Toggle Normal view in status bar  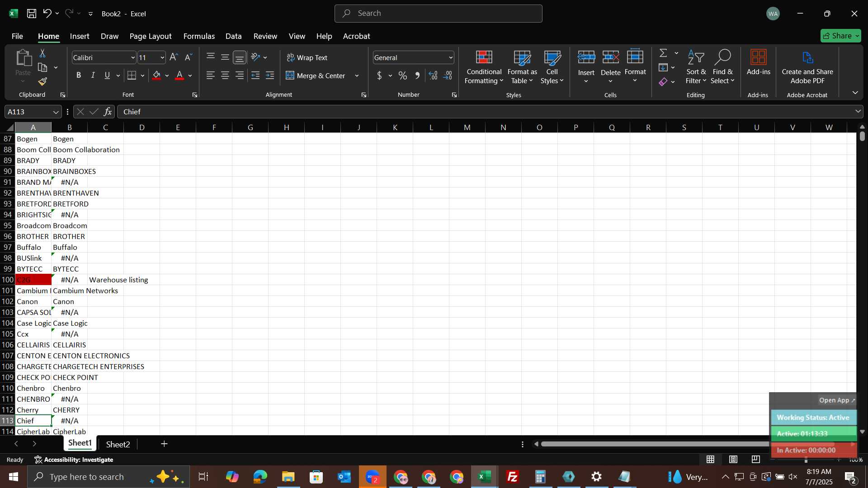tap(711, 460)
